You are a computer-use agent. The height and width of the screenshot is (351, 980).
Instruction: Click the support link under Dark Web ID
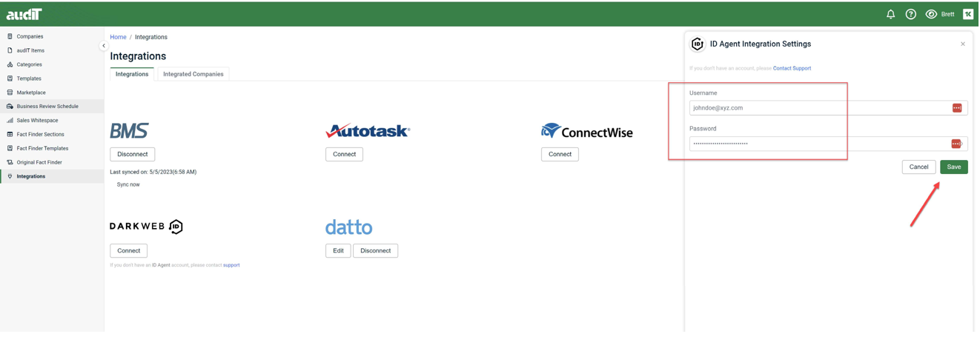point(231,265)
